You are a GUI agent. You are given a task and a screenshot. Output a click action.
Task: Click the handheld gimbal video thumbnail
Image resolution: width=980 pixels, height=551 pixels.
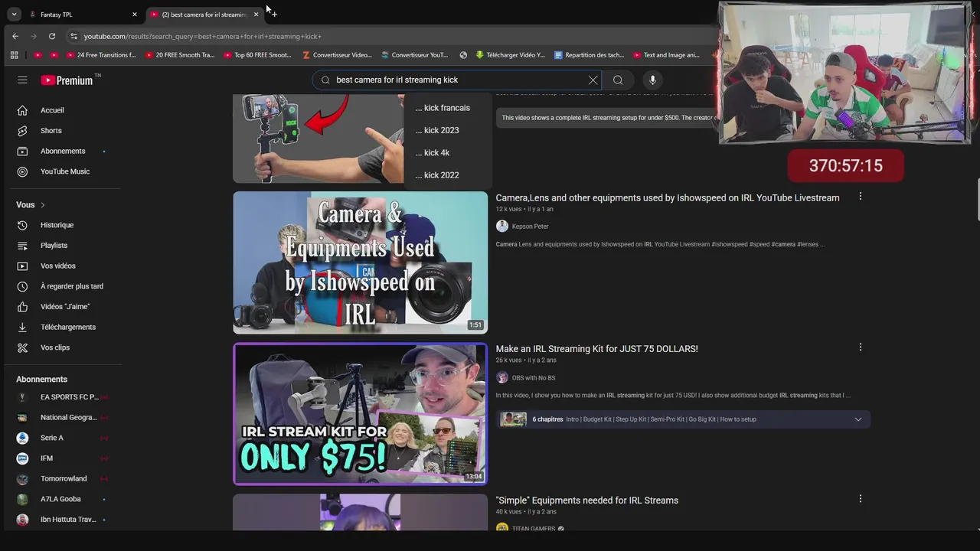click(x=318, y=139)
